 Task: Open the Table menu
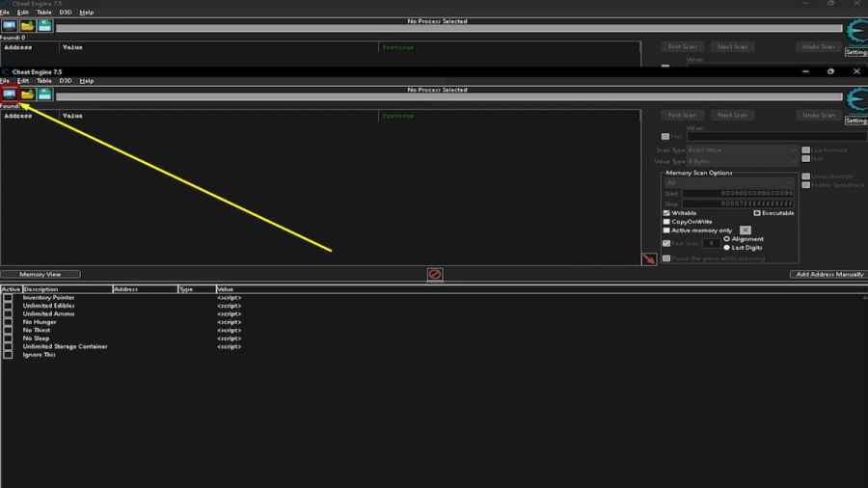click(x=43, y=81)
